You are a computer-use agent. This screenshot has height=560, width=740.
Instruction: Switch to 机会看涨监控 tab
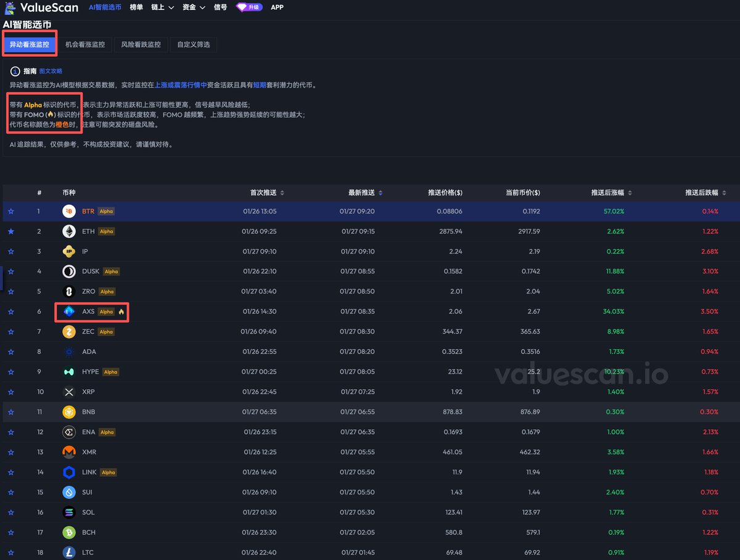tap(85, 44)
